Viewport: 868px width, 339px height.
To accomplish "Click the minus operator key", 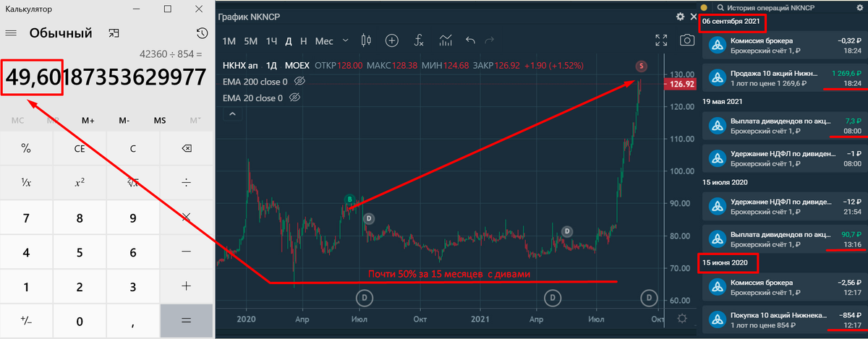I will [x=187, y=252].
